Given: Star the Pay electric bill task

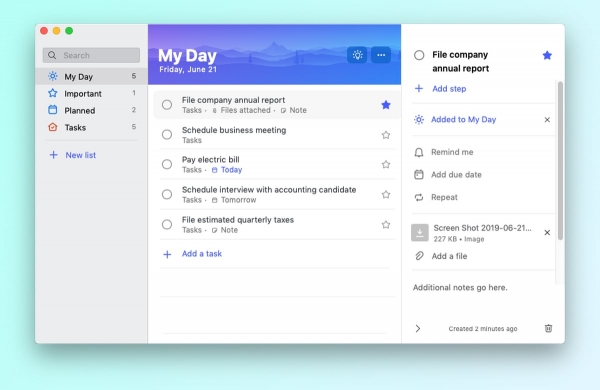Looking at the screenshot, I should (x=386, y=165).
